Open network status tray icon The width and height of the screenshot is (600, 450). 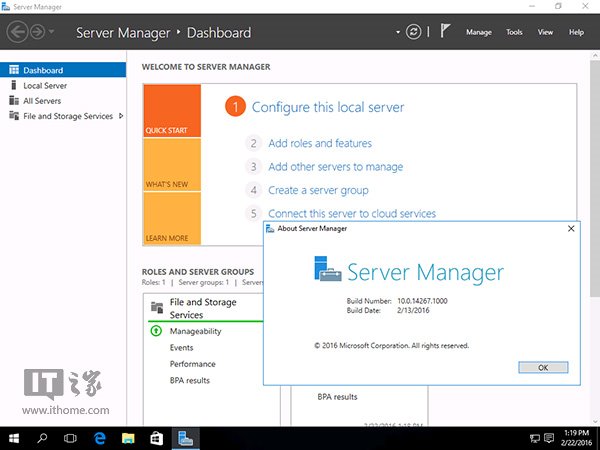pos(535,439)
